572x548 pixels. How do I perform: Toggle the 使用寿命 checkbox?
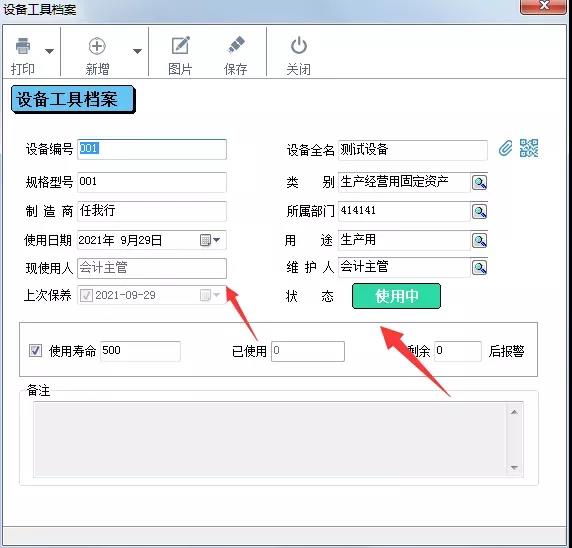35,351
